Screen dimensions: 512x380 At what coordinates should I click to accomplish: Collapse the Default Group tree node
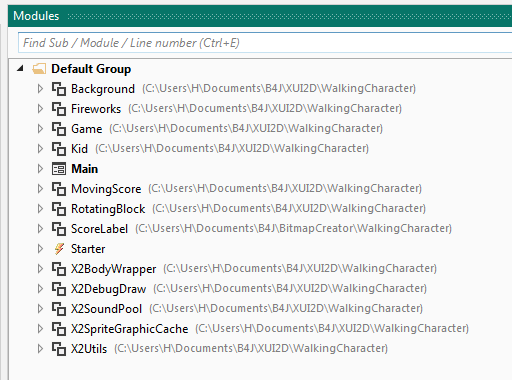coord(20,69)
